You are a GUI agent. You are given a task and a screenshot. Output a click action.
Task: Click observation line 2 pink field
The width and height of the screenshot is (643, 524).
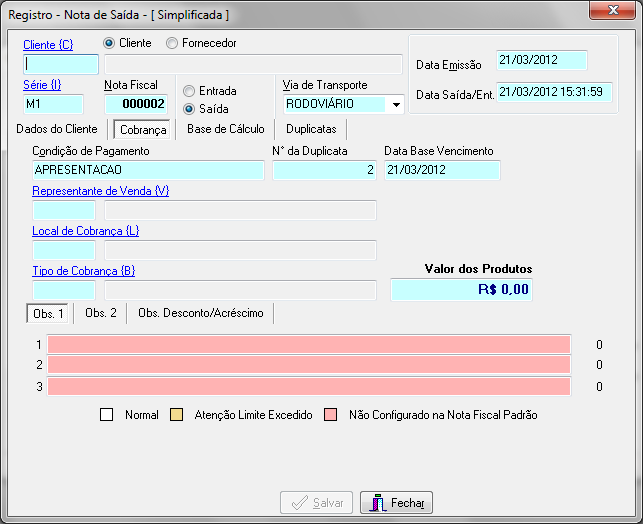(309, 365)
